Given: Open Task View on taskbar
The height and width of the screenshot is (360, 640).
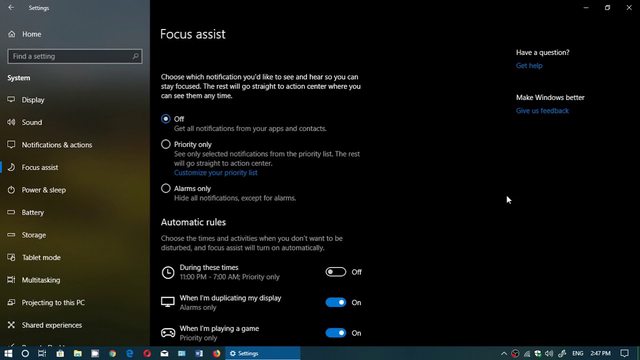Looking at the screenshot, I should [42, 353].
